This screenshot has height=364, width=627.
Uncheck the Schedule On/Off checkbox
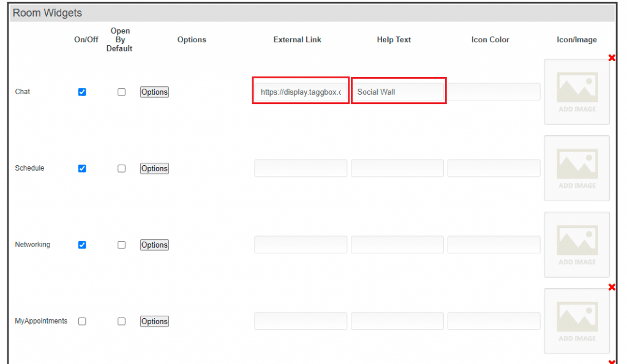[x=82, y=168]
